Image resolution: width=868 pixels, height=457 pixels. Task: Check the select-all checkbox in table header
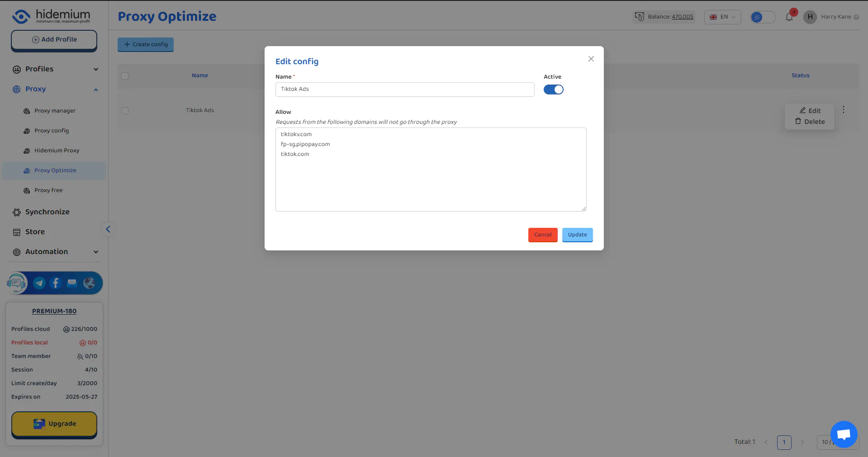[125, 76]
